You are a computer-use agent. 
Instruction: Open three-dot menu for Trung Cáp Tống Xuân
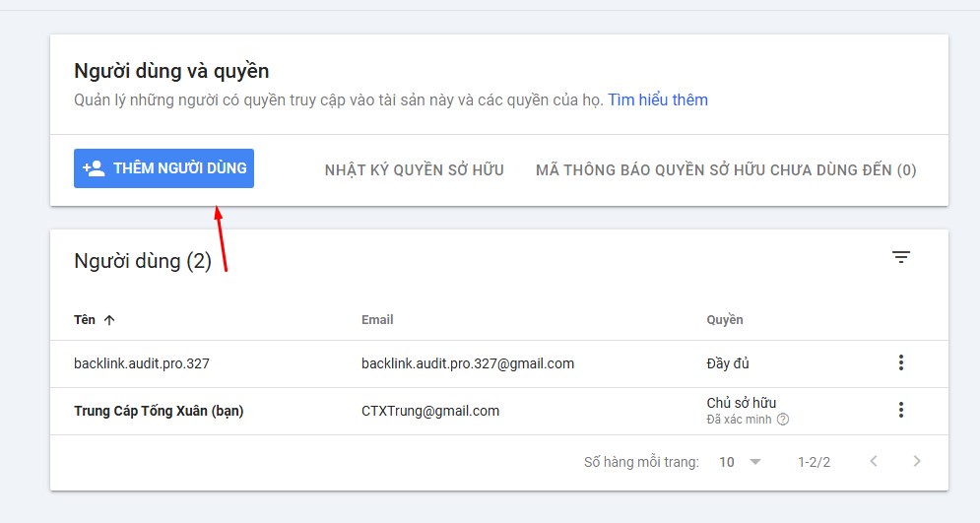900,410
